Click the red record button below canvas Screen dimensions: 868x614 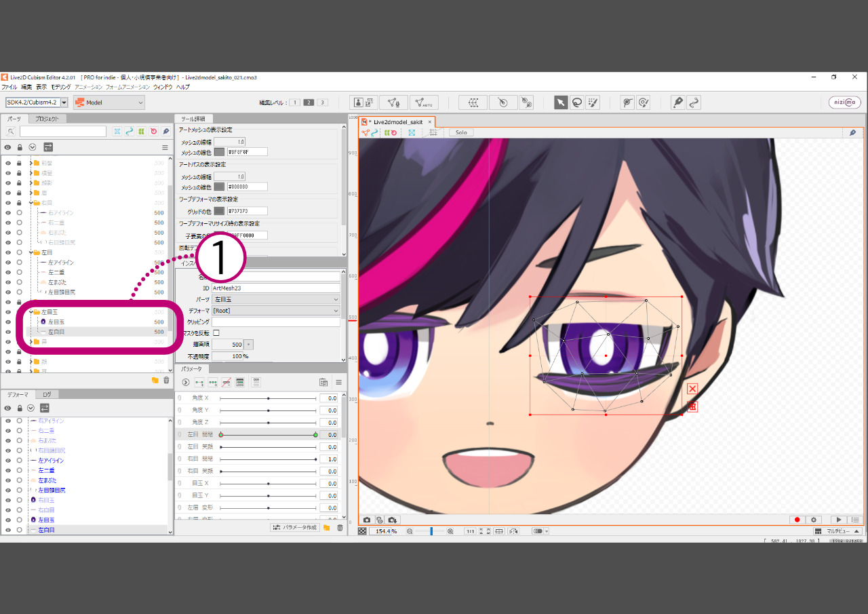pos(797,520)
